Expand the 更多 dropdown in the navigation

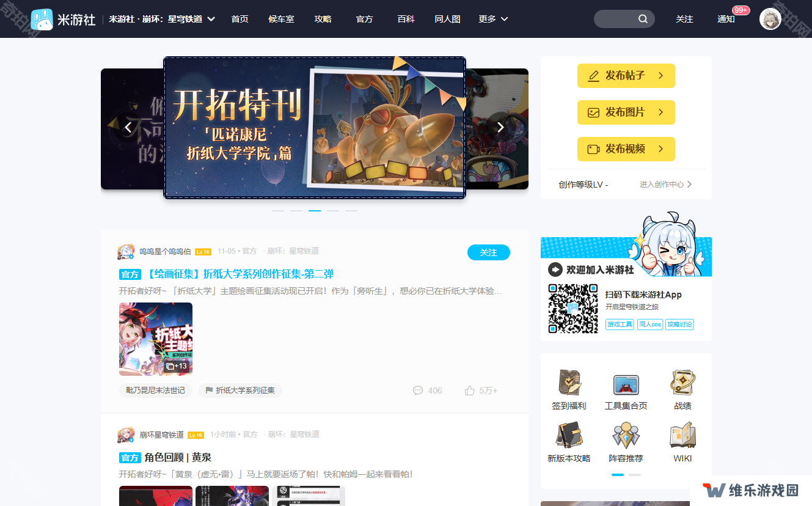point(504,19)
